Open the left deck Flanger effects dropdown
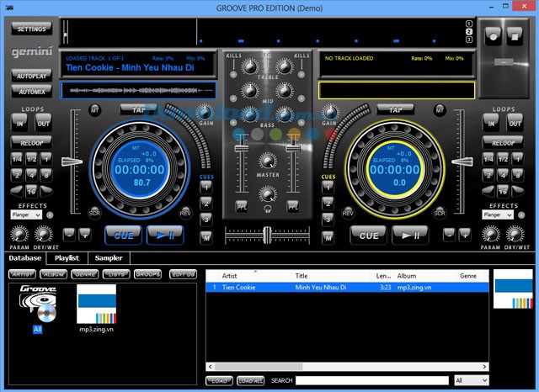 pyautogui.click(x=26, y=215)
